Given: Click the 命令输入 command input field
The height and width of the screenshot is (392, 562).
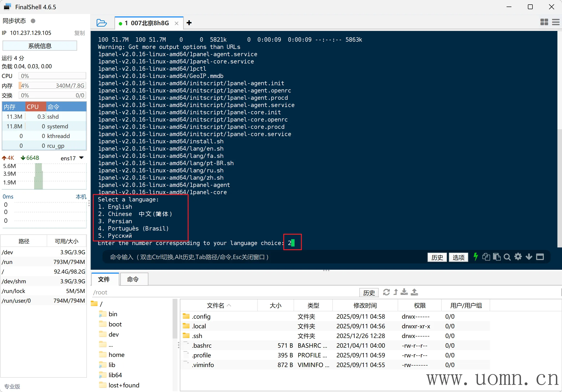Looking at the screenshot, I should point(245,257).
